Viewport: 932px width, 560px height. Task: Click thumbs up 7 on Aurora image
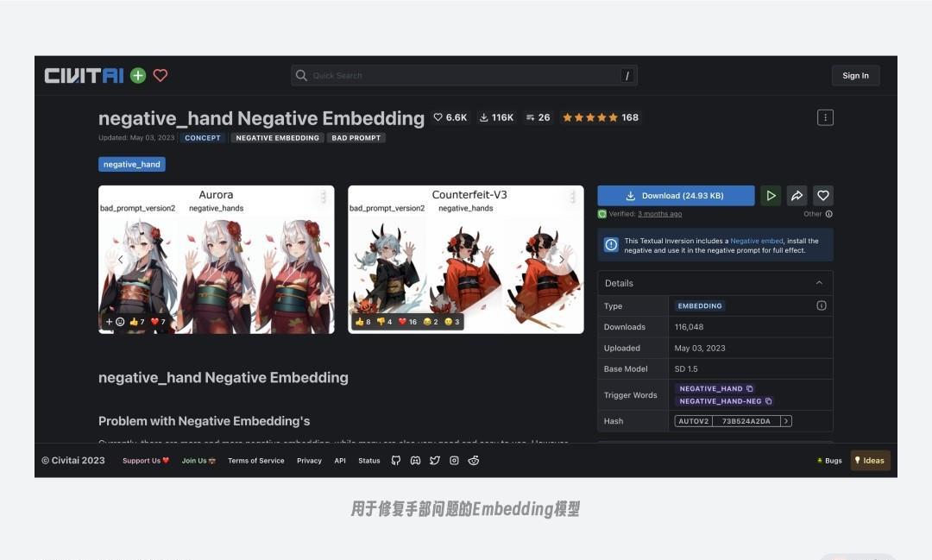[136, 322]
